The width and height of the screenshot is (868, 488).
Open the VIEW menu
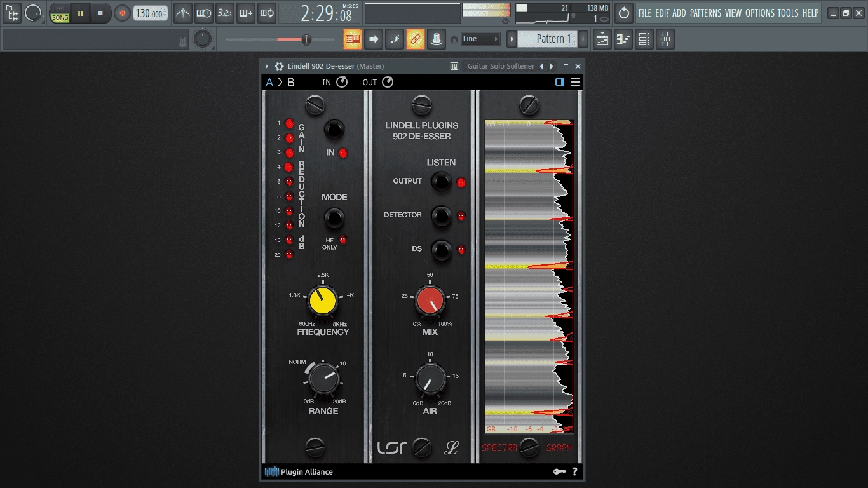[733, 13]
